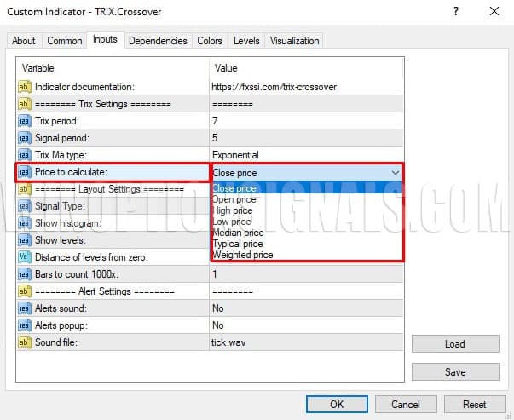Click the icon beside Bars to count 1000x
This screenshot has height=420, width=514.
(x=24, y=274)
